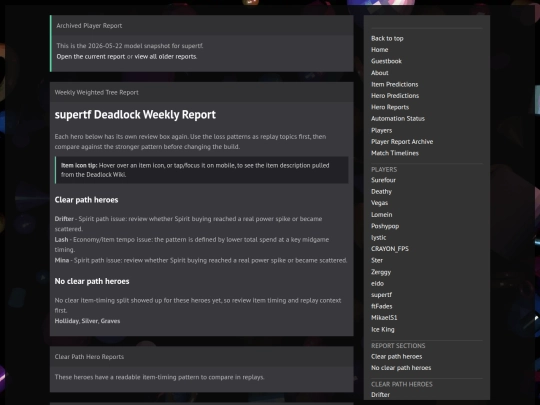Click the Clear Path Hero Reports header
Viewport: 540px width, 405px height.
coord(89,357)
